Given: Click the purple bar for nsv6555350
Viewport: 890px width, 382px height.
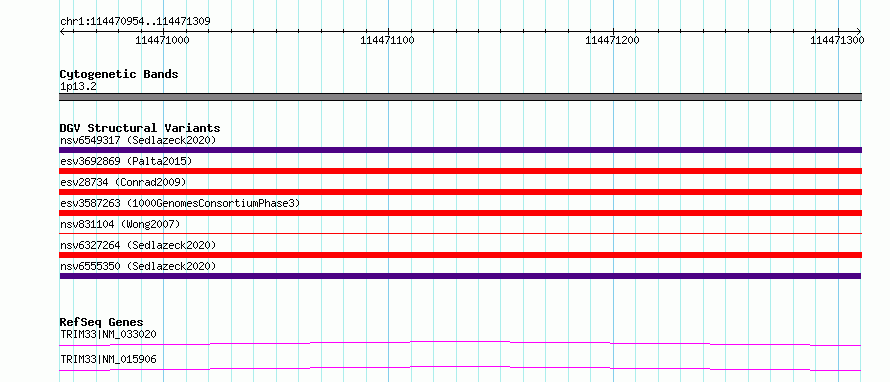Looking at the screenshot, I should [460, 276].
